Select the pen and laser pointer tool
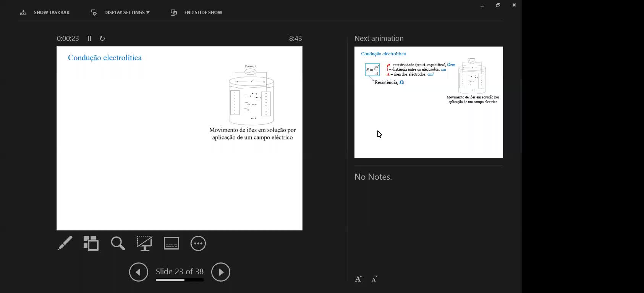 tap(65, 243)
